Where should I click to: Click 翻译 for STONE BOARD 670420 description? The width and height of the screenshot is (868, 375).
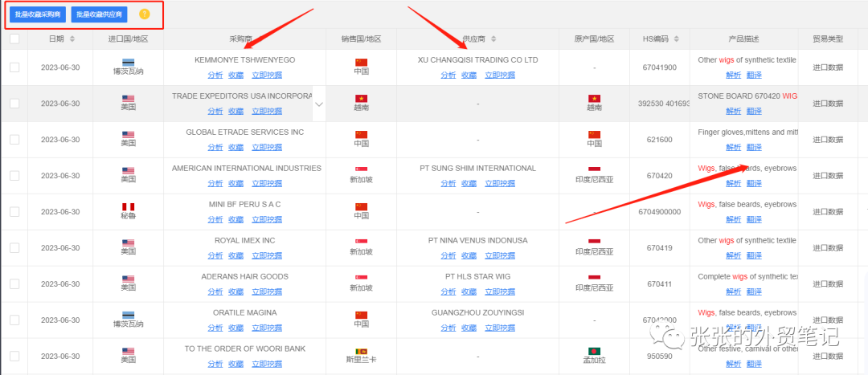tap(754, 111)
